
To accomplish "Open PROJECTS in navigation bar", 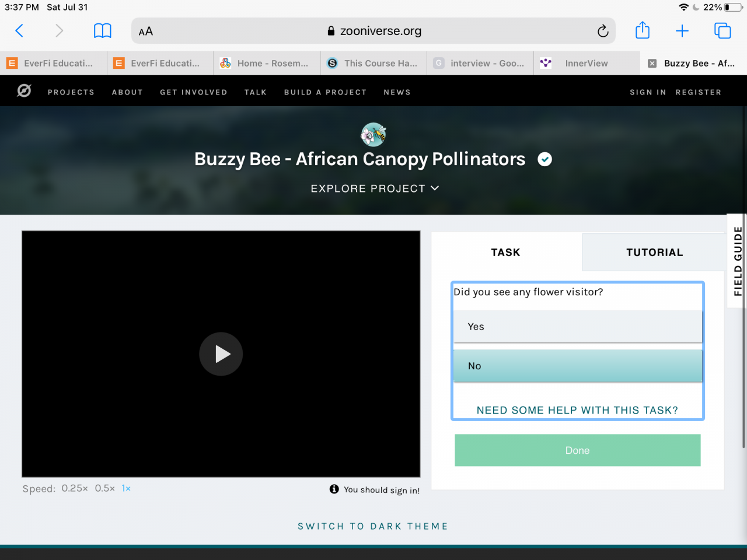I will [x=71, y=92].
